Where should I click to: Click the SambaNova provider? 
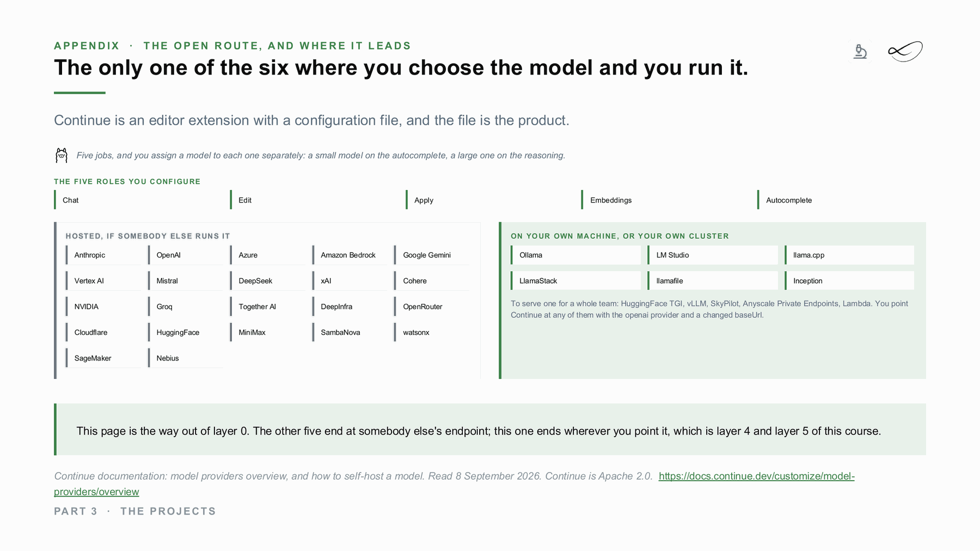tap(350, 332)
